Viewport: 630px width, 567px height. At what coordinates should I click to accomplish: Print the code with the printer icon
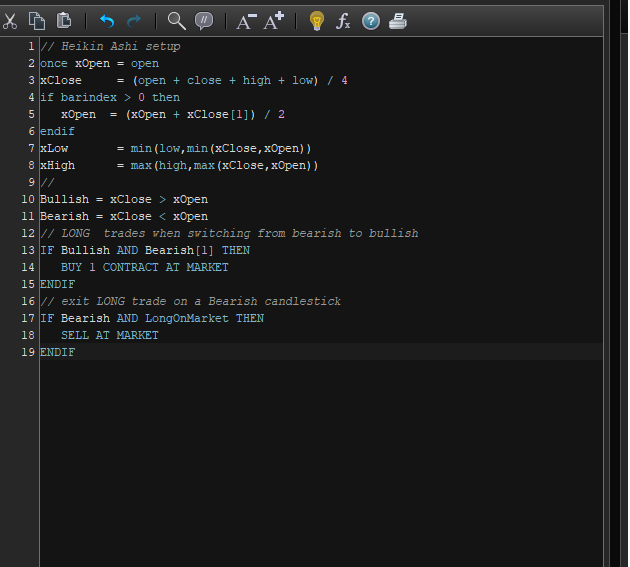pos(397,21)
